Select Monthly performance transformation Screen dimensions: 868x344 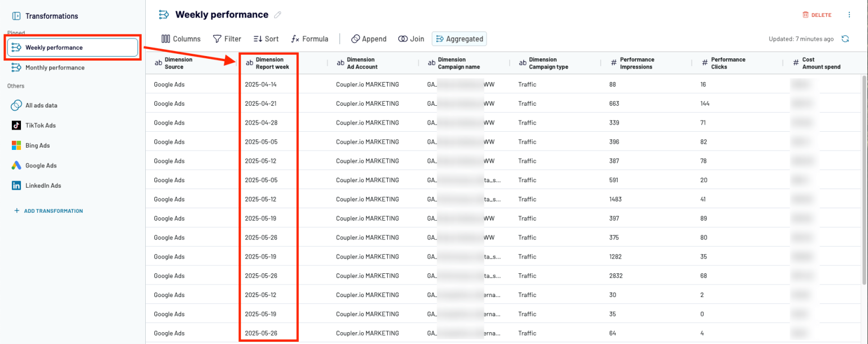54,68
